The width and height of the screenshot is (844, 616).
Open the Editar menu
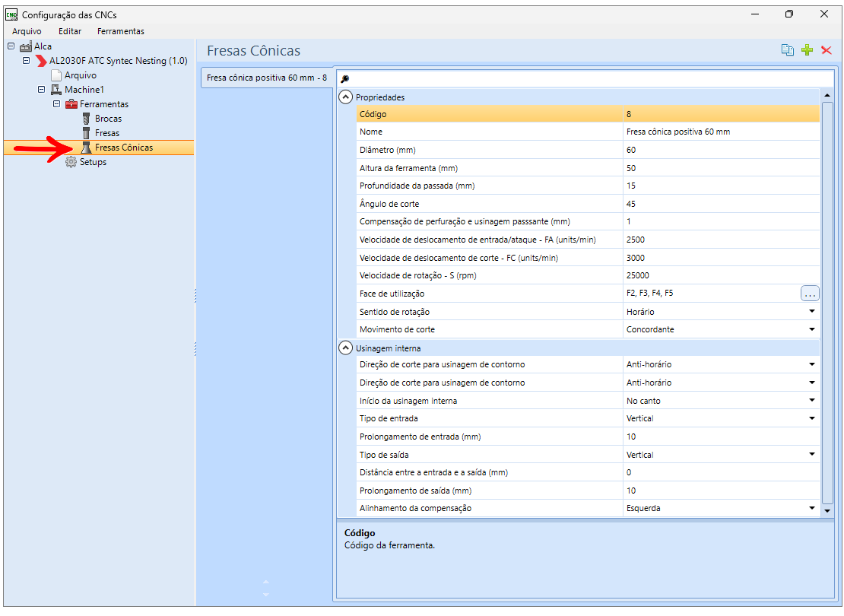click(70, 31)
